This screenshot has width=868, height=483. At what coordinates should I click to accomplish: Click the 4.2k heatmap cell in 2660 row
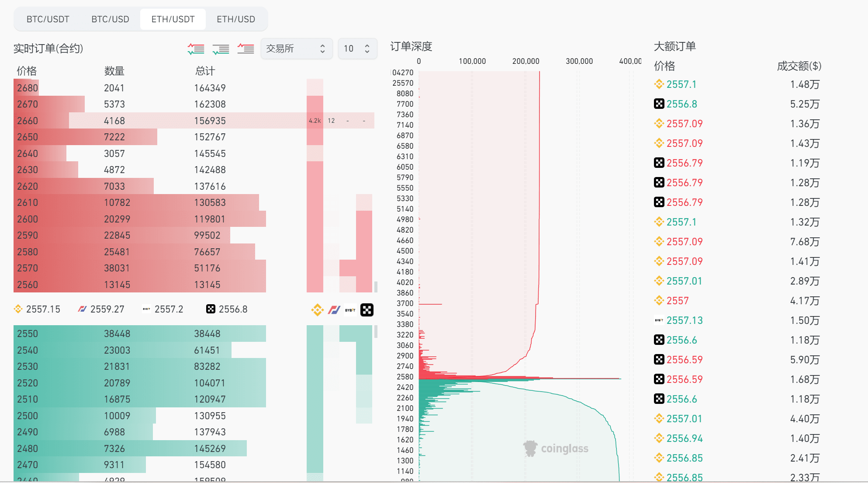click(x=315, y=121)
